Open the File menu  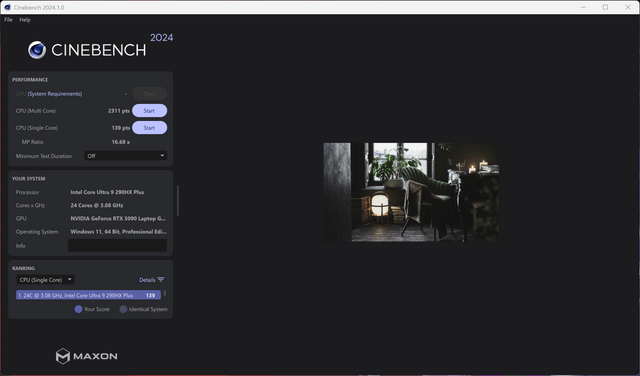[x=8, y=20]
